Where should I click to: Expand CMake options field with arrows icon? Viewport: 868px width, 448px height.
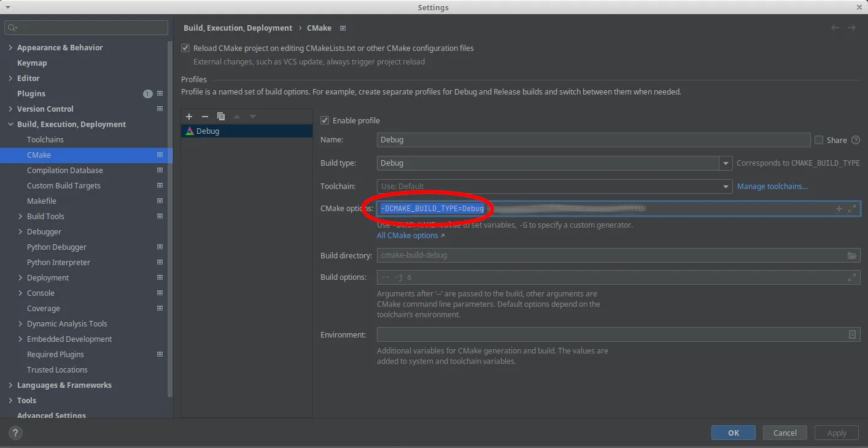tap(852, 209)
